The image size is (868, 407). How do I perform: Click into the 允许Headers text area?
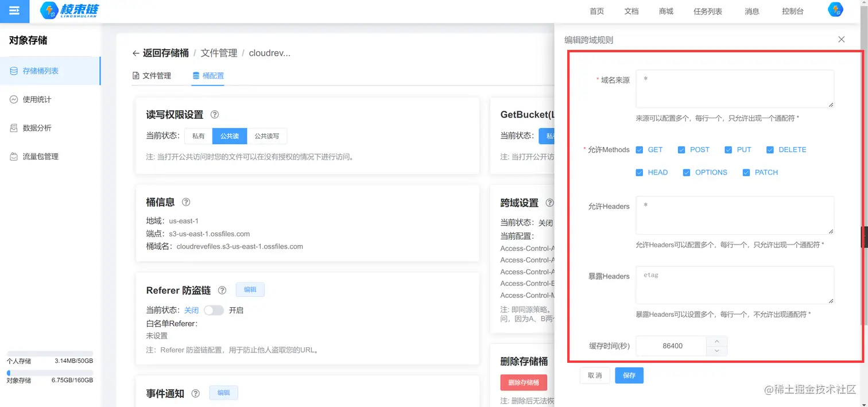point(735,215)
